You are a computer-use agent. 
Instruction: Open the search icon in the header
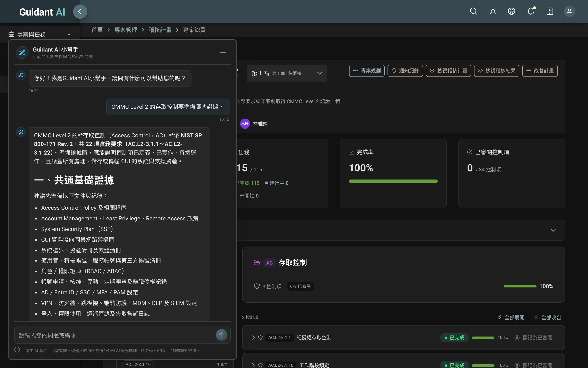(473, 11)
